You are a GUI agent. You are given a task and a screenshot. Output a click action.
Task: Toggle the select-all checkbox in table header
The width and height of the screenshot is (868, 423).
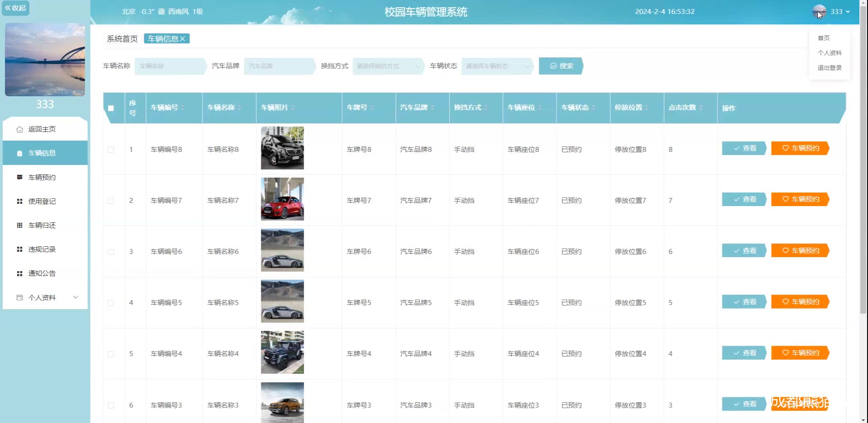111,108
